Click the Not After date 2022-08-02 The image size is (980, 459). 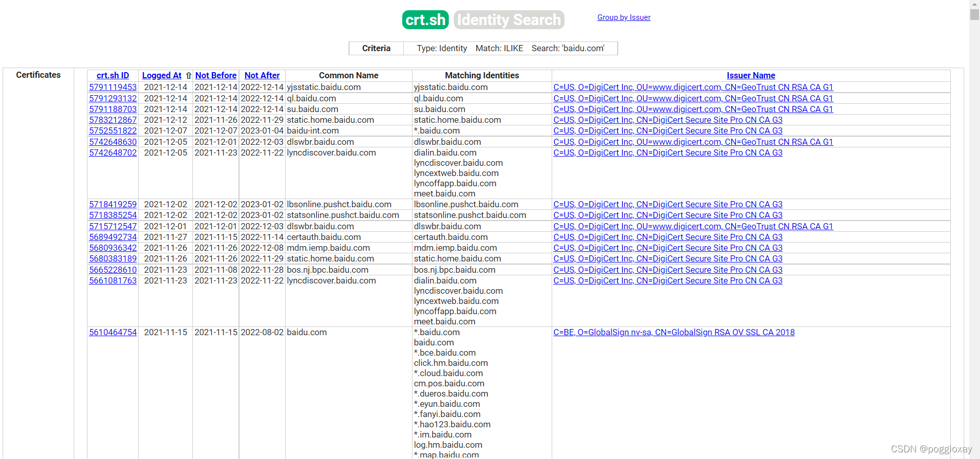point(262,332)
